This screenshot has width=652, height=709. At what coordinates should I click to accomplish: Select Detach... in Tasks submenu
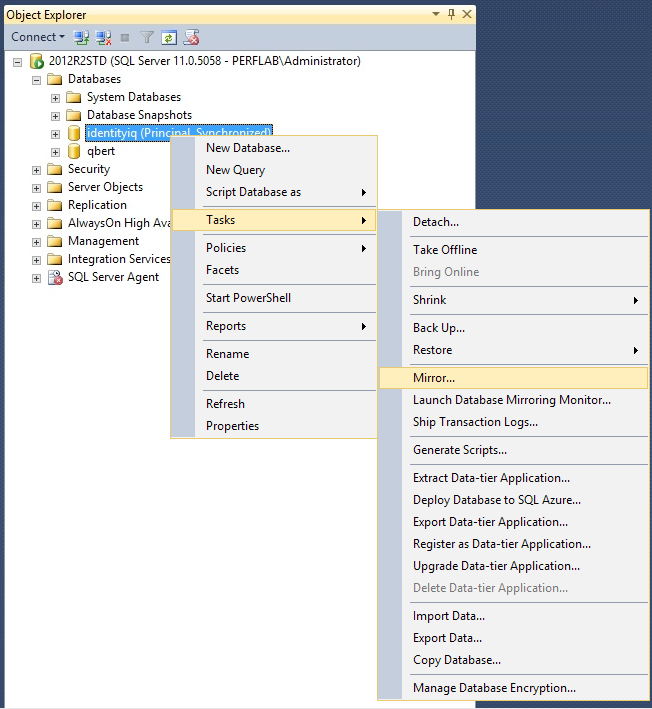click(514, 222)
